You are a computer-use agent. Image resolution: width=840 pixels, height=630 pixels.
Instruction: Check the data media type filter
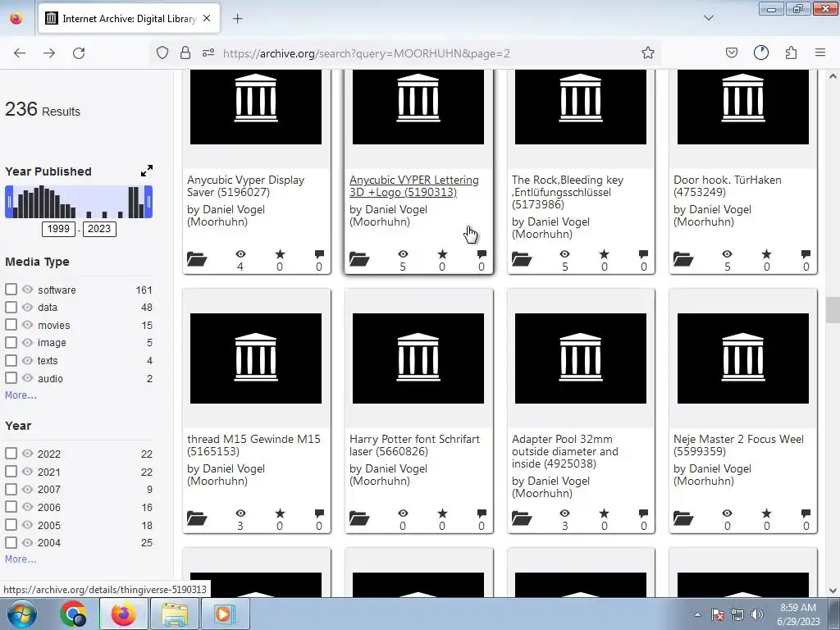click(x=11, y=307)
